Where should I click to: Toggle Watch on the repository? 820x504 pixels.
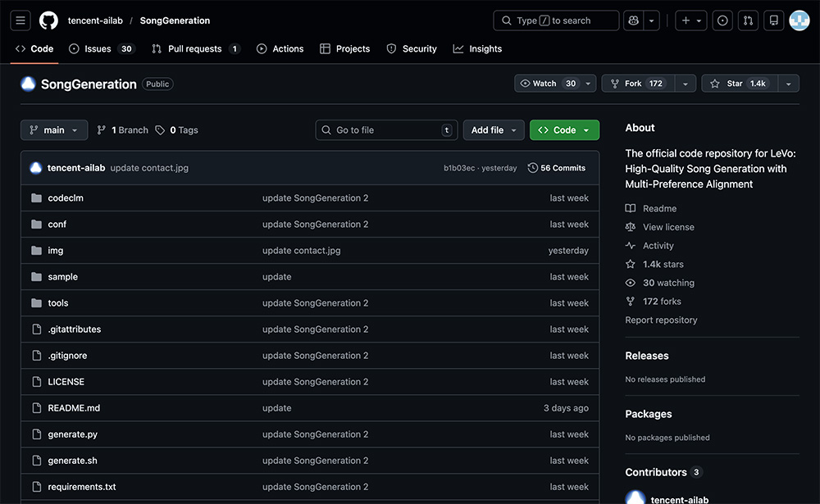tap(548, 84)
